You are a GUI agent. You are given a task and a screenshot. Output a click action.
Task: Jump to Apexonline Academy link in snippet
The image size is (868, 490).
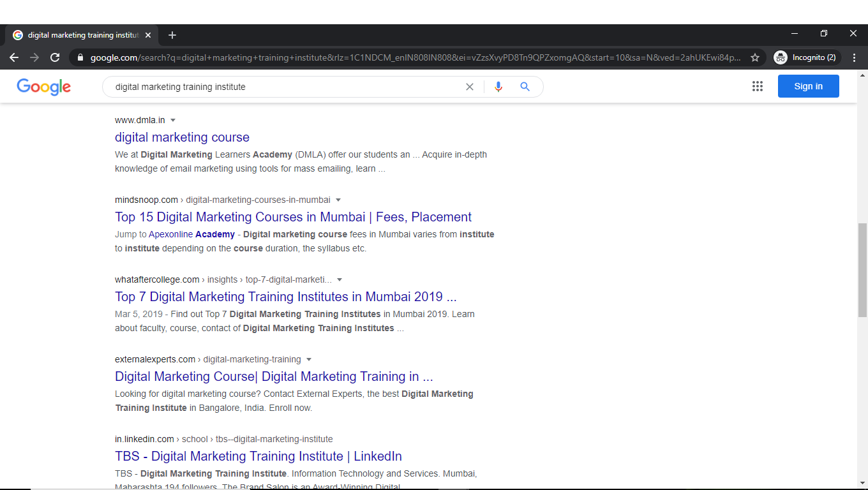pyautogui.click(x=191, y=234)
